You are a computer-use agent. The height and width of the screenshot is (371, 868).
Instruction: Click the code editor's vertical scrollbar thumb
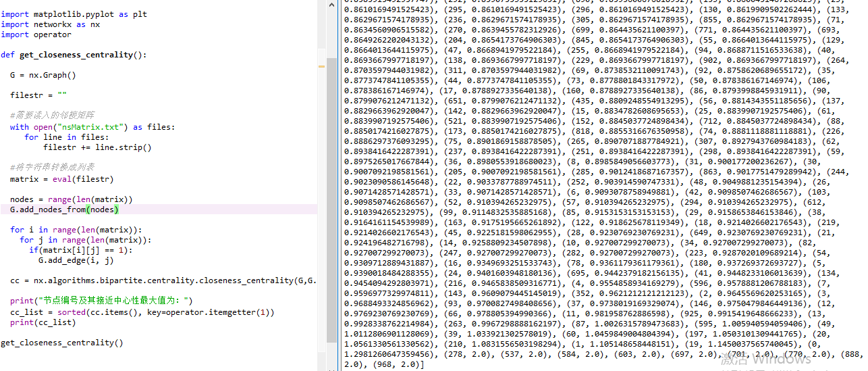[x=331, y=200]
